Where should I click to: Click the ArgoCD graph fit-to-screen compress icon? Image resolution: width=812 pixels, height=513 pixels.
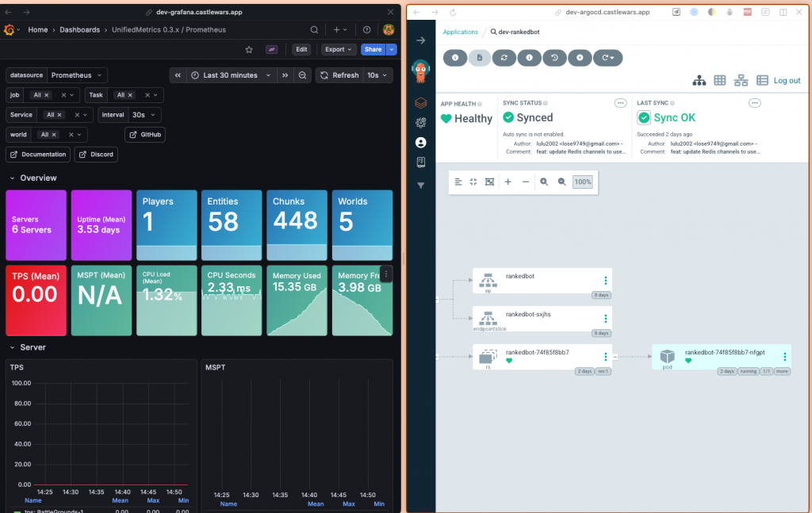[x=473, y=182]
